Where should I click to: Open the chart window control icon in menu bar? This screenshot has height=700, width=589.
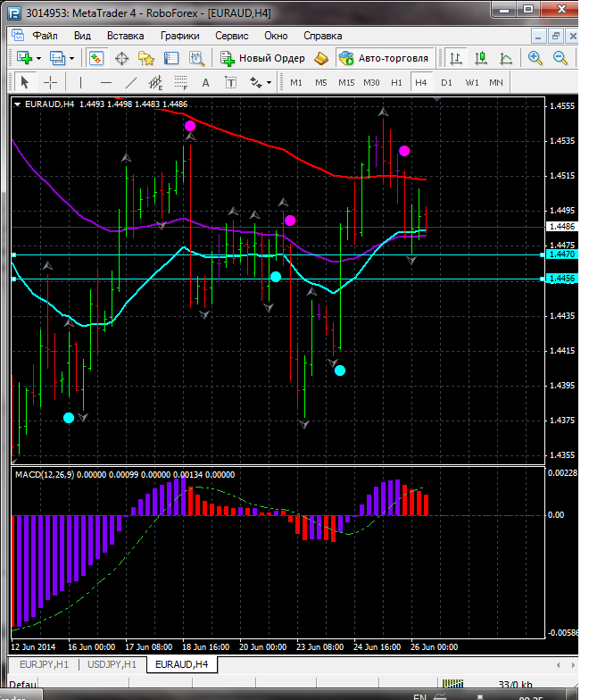pos(18,35)
